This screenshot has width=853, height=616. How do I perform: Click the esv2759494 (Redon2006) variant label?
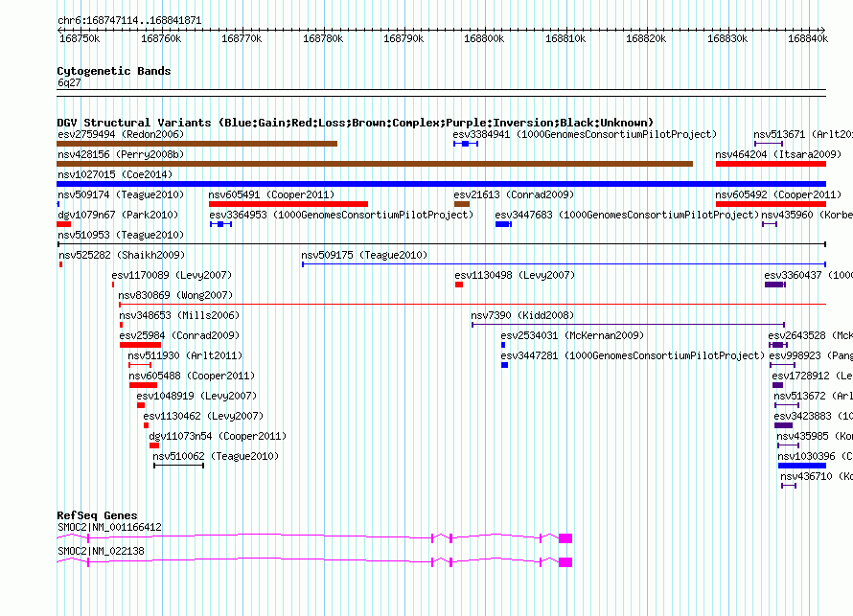[x=121, y=134]
